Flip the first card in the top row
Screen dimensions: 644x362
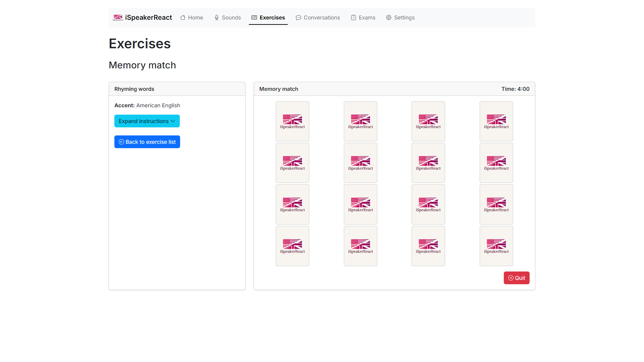[x=292, y=121]
